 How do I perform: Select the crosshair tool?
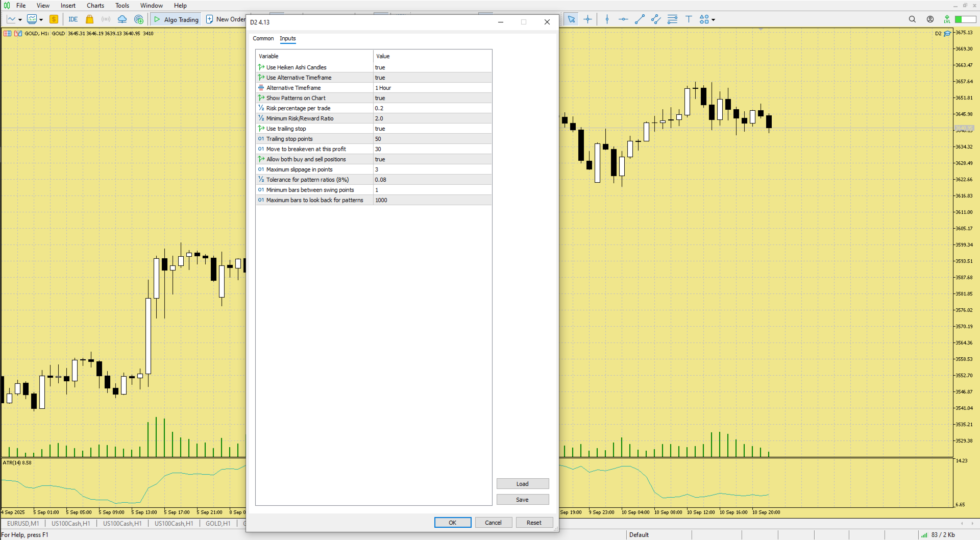pyautogui.click(x=588, y=19)
